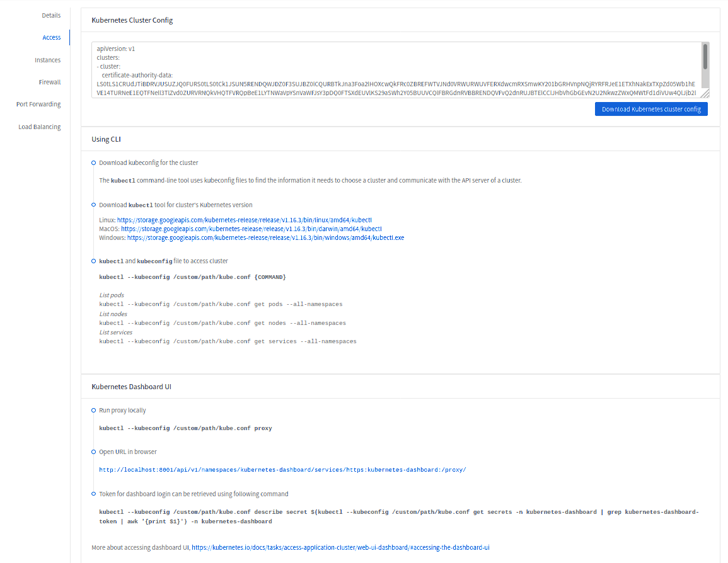The width and height of the screenshot is (728, 563).
Task: Open the Instances section
Action: point(48,59)
